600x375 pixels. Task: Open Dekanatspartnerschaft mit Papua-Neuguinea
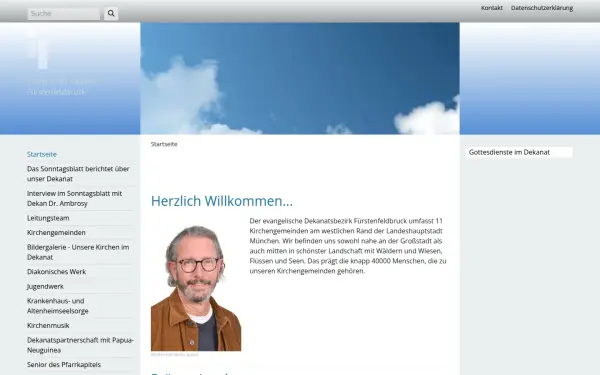pyautogui.click(x=80, y=345)
